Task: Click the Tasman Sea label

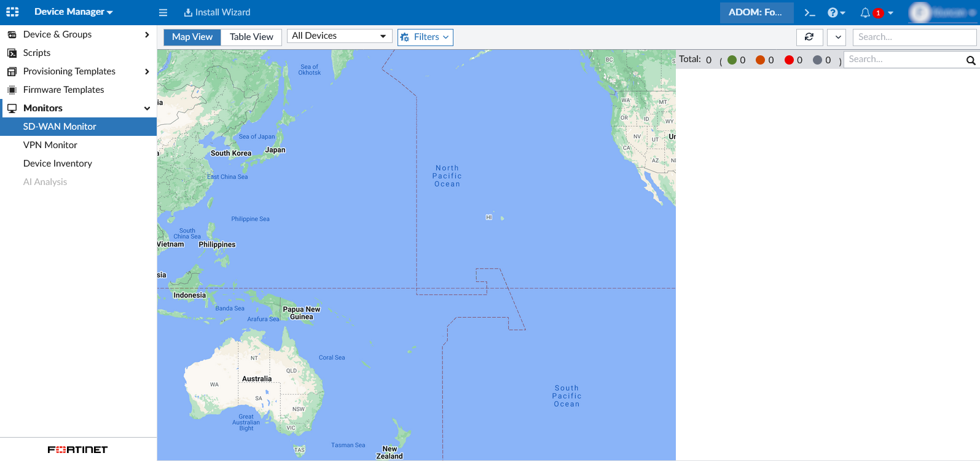Action: (348, 445)
